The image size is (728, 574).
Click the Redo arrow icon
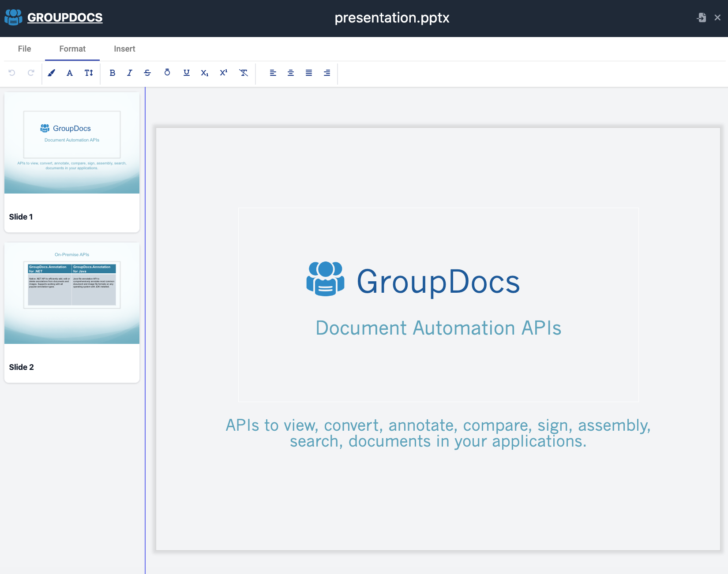point(31,73)
